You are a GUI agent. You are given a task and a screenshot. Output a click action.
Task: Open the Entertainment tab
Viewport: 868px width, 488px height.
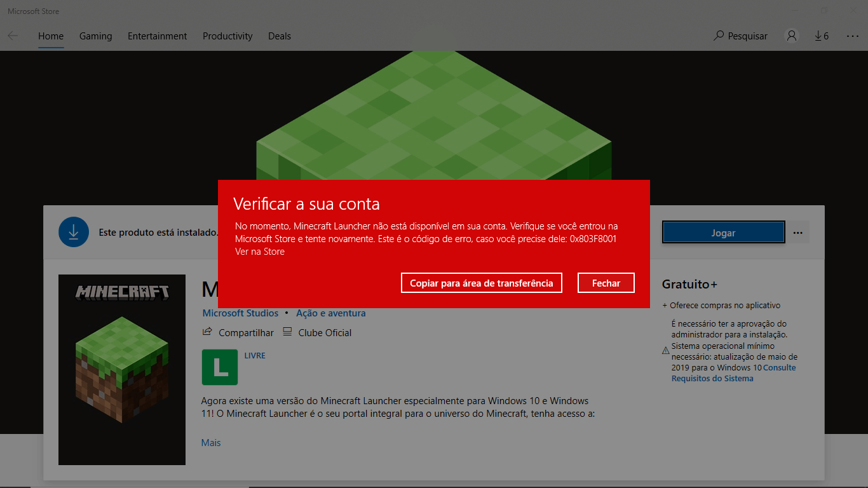tap(158, 36)
